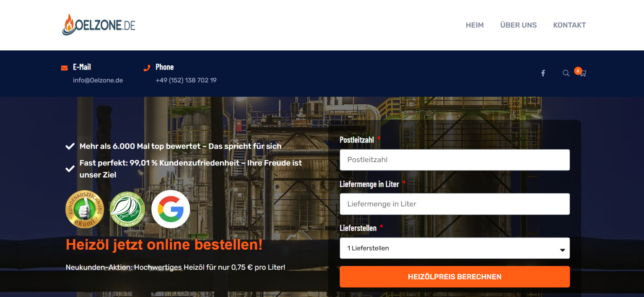644x297 pixels.
Task: Click the Google logo badge
Action: click(x=171, y=209)
